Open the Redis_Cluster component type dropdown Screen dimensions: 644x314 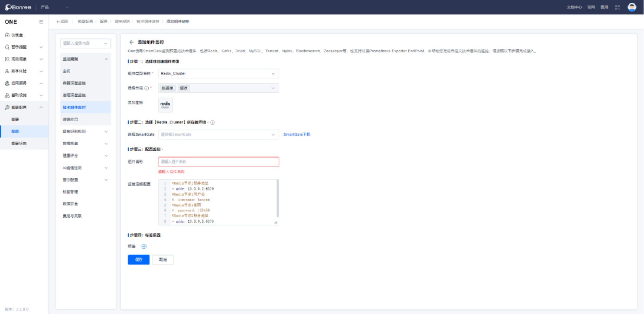click(218, 74)
